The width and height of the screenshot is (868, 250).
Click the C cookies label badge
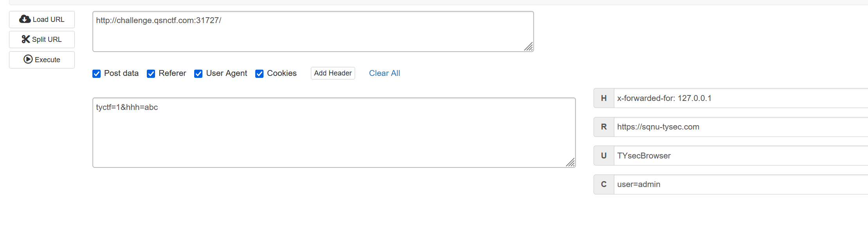[x=604, y=184]
